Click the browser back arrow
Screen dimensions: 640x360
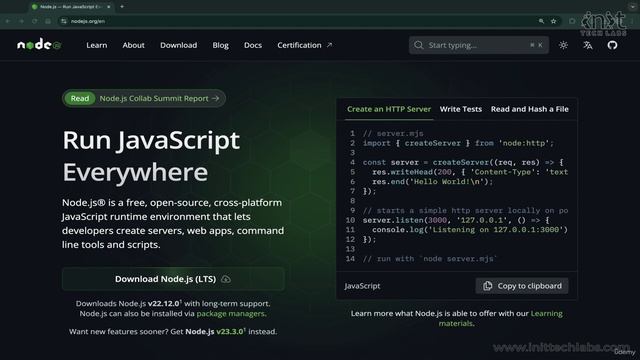point(8,21)
